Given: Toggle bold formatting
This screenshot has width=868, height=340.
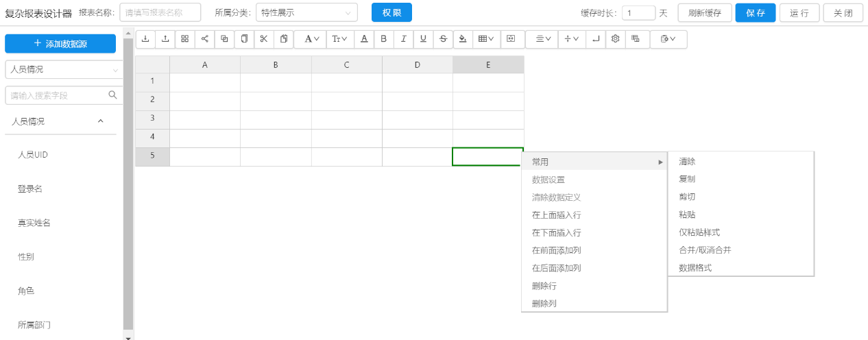Looking at the screenshot, I should tap(383, 39).
